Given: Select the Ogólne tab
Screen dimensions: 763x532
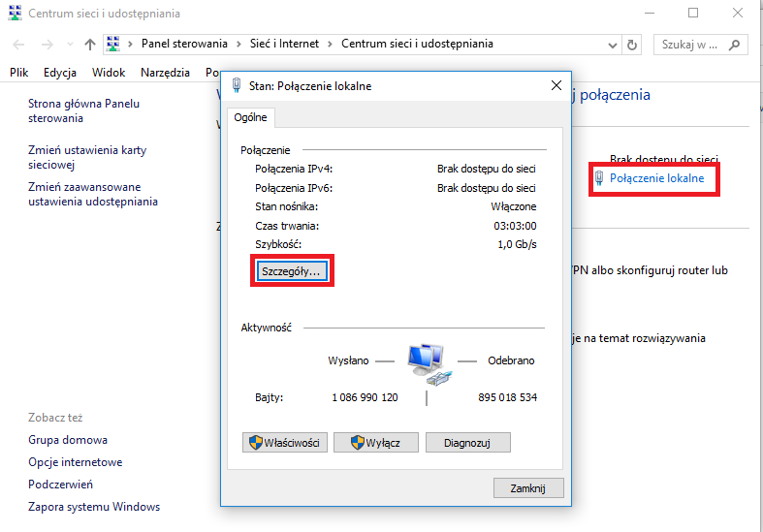Looking at the screenshot, I should (250, 117).
